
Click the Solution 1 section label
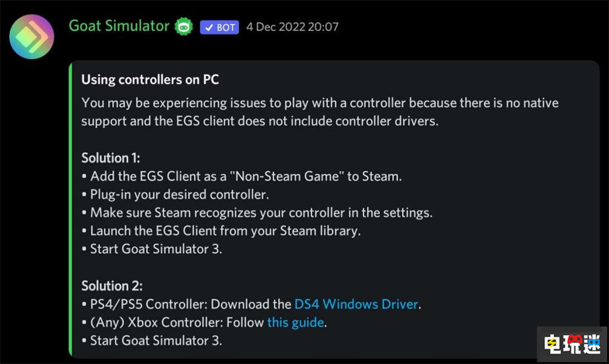110,157
